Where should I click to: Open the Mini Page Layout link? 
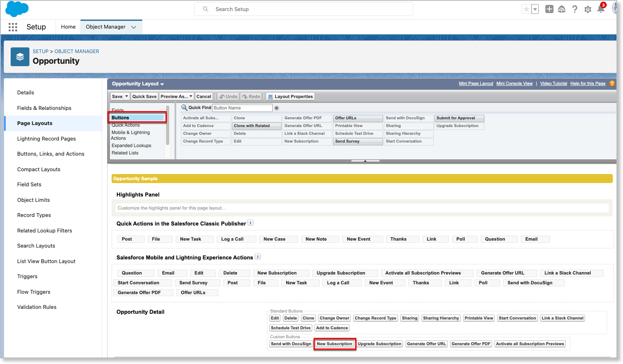point(476,83)
